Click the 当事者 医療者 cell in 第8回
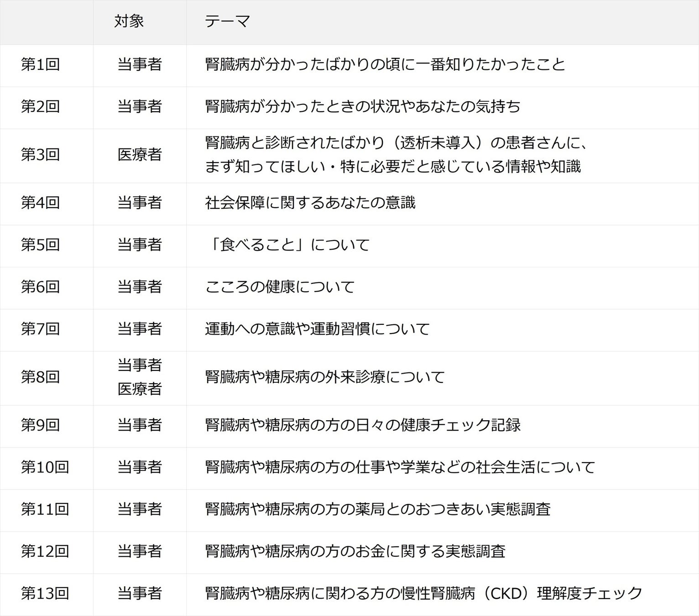 click(x=140, y=377)
